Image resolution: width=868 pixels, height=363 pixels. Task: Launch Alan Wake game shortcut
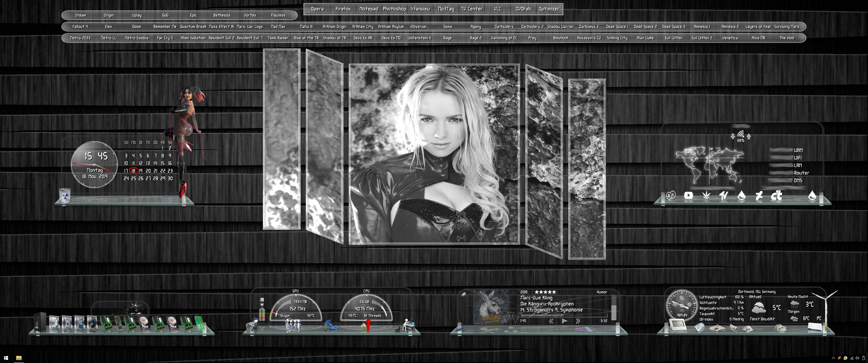pyautogui.click(x=645, y=38)
